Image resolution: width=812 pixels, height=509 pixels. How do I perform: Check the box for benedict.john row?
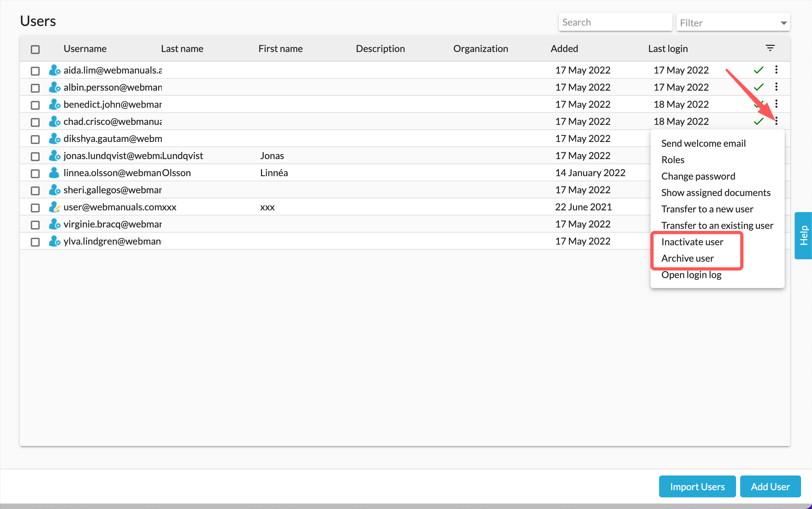pyautogui.click(x=35, y=105)
